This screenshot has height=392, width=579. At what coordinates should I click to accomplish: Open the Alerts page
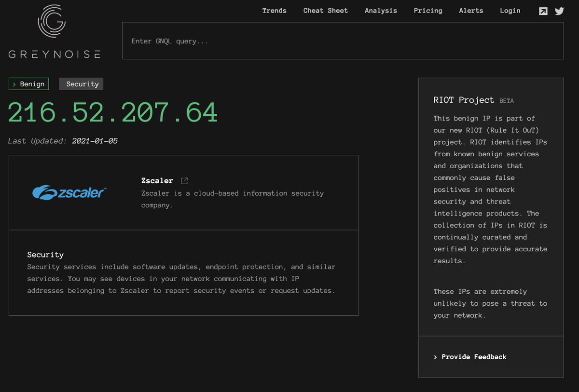tap(471, 11)
